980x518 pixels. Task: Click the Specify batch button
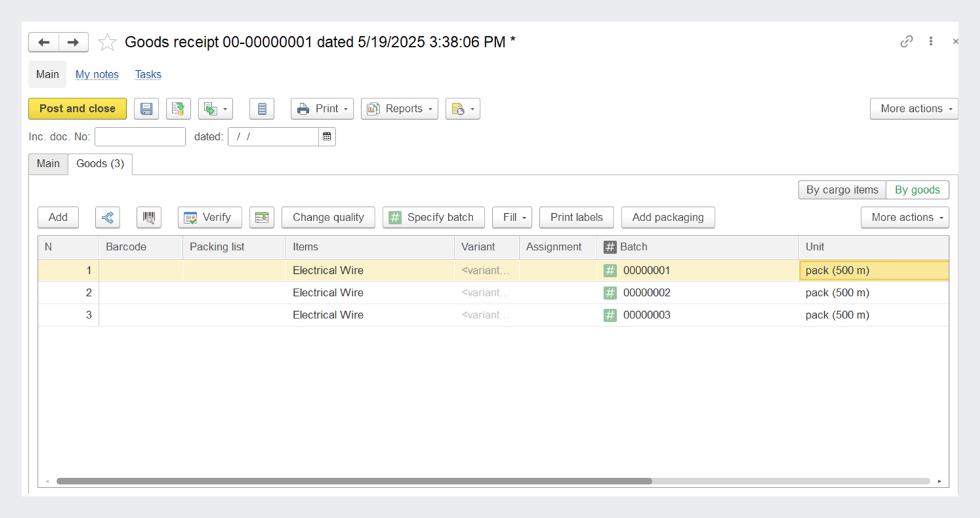[x=433, y=217]
